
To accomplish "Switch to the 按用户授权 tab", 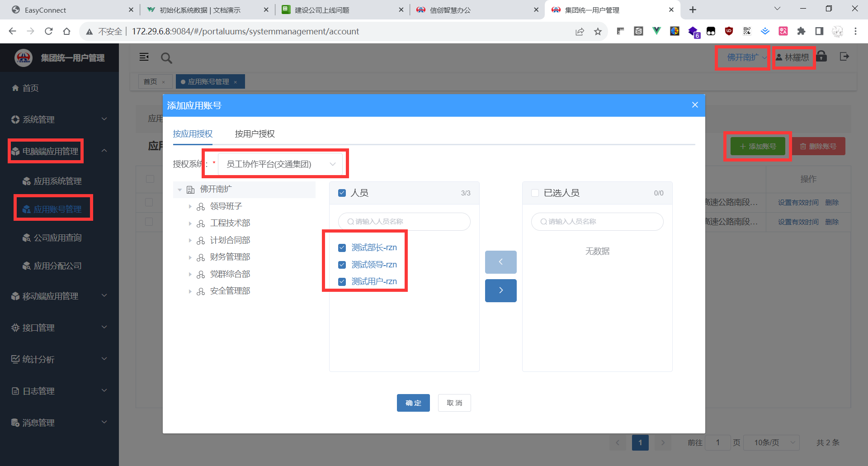I will pyautogui.click(x=255, y=134).
